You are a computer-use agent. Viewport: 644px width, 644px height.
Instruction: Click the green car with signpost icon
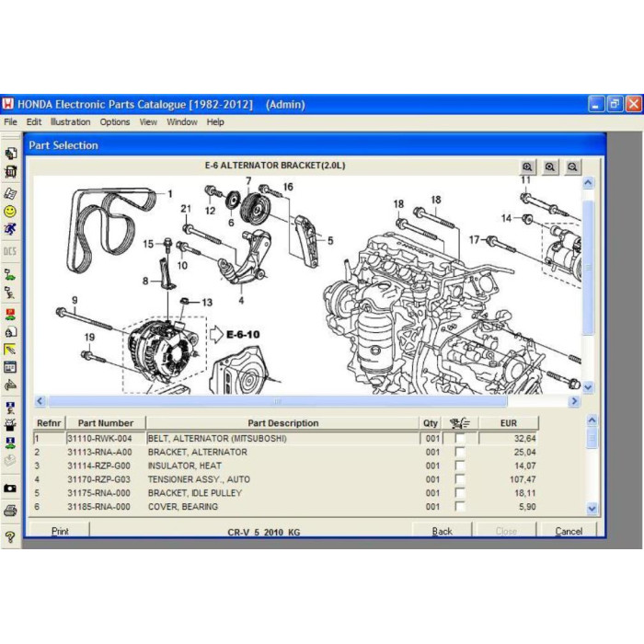(10, 274)
